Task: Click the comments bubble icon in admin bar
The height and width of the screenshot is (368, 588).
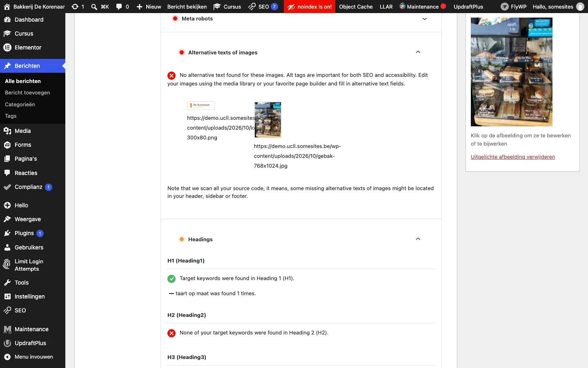Action: 119,7
